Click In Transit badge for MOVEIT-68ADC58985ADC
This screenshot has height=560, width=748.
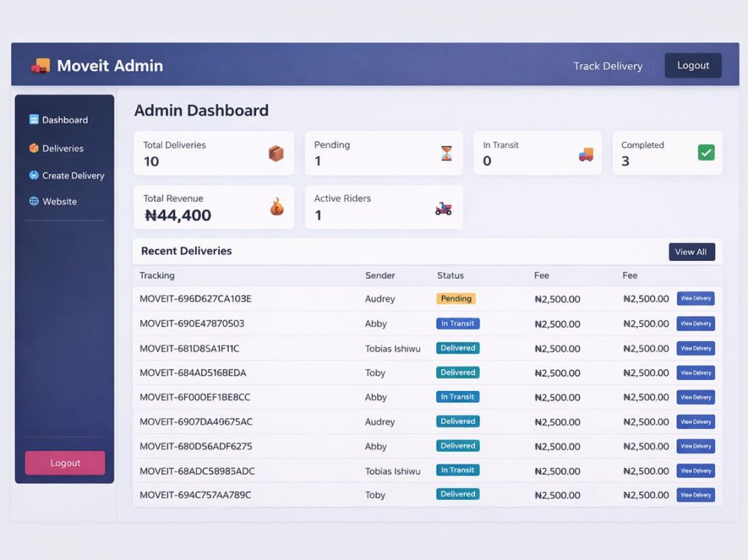(x=458, y=470)
